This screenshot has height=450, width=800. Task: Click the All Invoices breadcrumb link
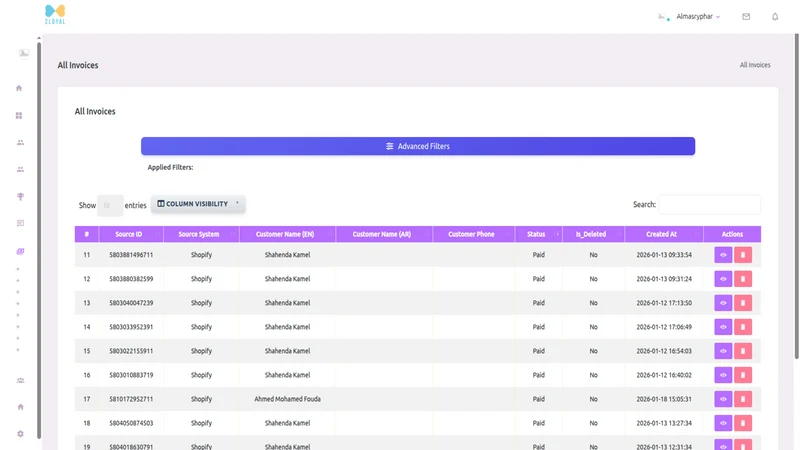click(x=755, y=65)
